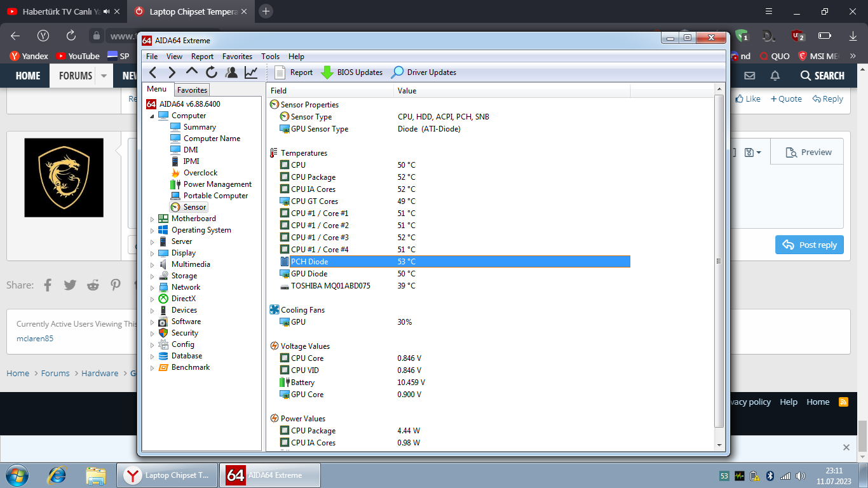Select DMI in the Computer tree
Viewport: 868px width, 488px height.
pos(191,150)
